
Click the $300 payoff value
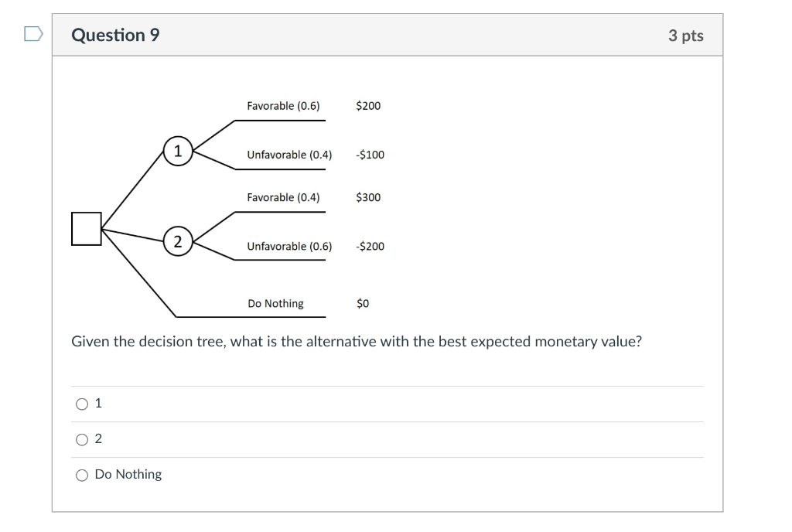point(368,197)
